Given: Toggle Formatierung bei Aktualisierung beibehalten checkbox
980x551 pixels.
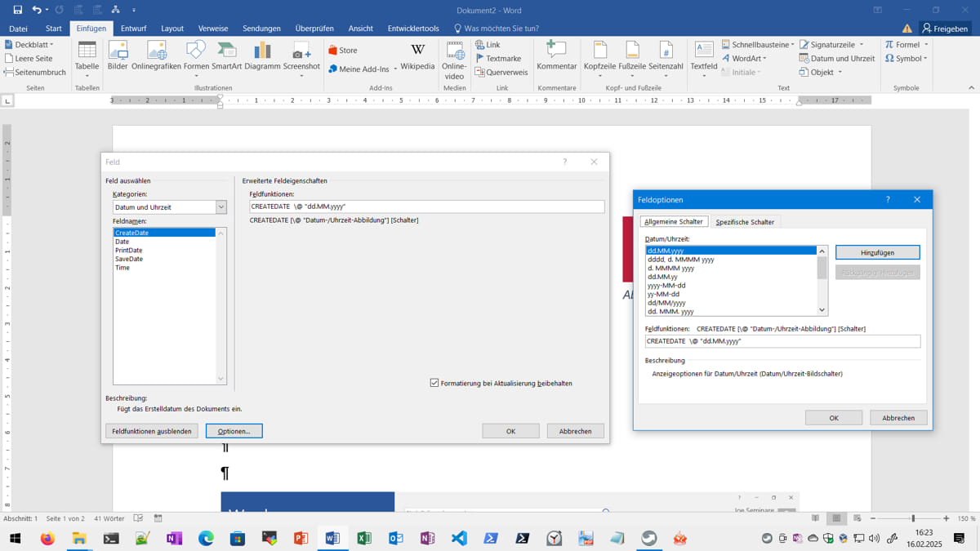Looking at the screenshot, I should point(434,383).
